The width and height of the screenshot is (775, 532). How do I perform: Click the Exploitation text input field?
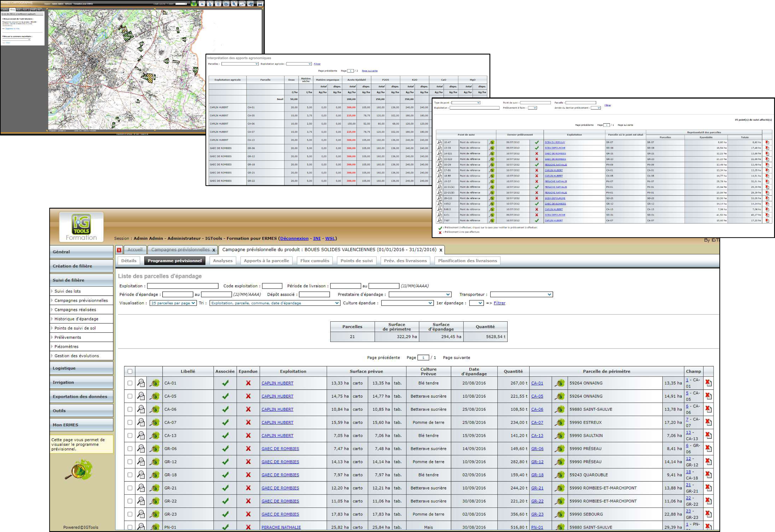click(182, 286)
